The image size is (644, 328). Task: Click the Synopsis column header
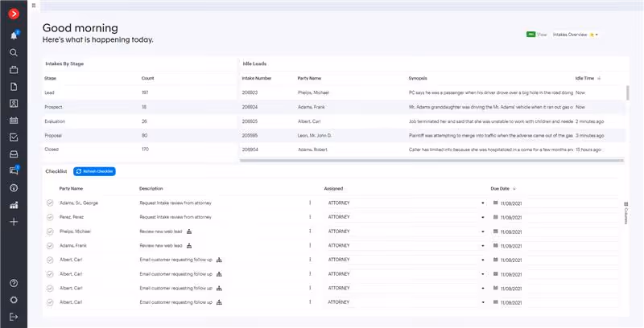click(x=418, y=78)
